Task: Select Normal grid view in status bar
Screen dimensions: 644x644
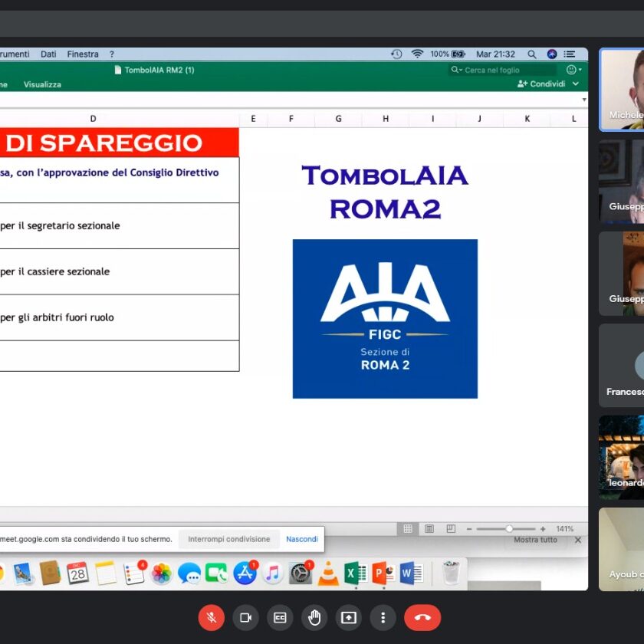Action: point(408,529)
